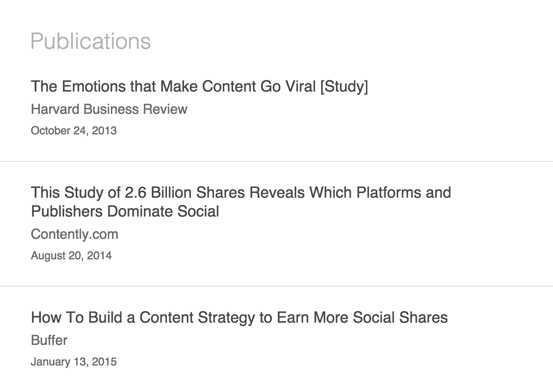This screenshot has width=553, height=392.
Task: Select the January 13, 2015 date text
Action: (74, 362)
